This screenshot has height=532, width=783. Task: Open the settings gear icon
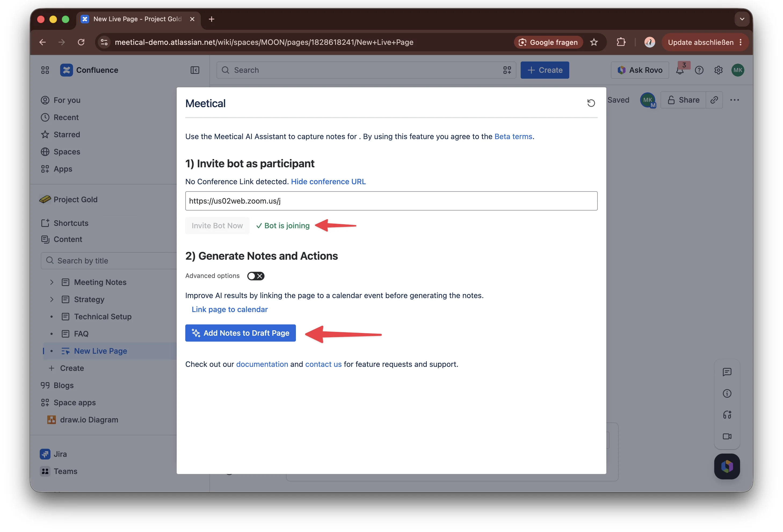[x=718, y=70]
